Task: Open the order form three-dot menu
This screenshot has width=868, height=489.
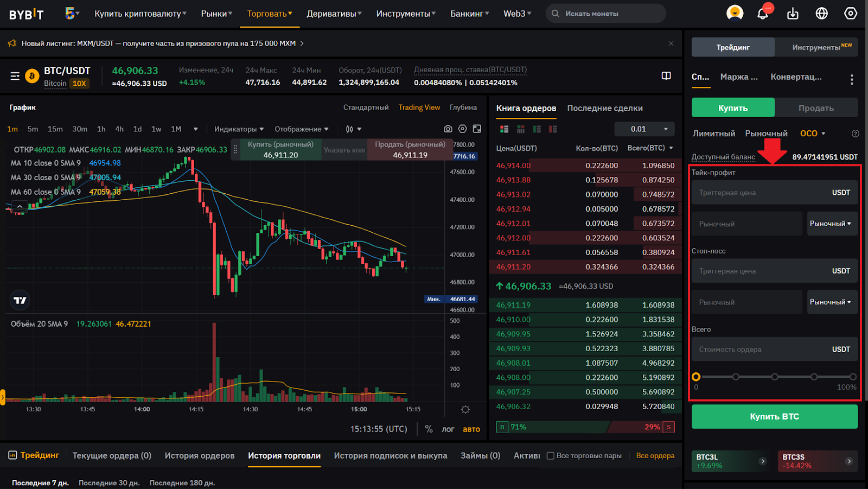Action: click(x=852, y=80)
